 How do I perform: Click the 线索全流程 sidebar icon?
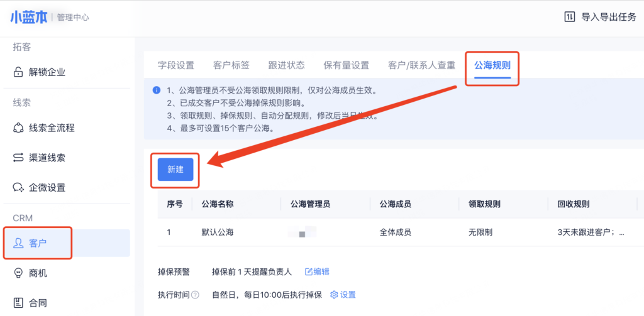click(x=18, y=128)
